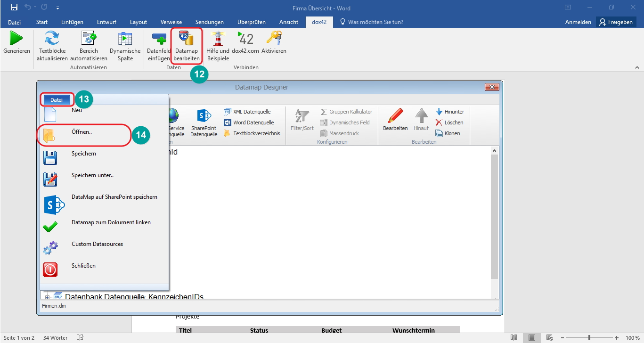644x343 pixels.
Task: Click the Freigeben button
Action: 616,22
